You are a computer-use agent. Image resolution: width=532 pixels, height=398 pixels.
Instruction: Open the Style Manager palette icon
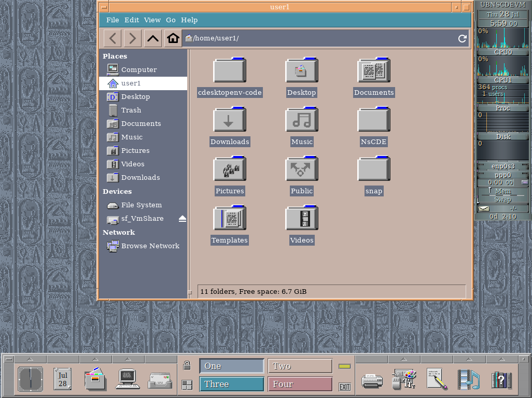[x=404, y=379]
